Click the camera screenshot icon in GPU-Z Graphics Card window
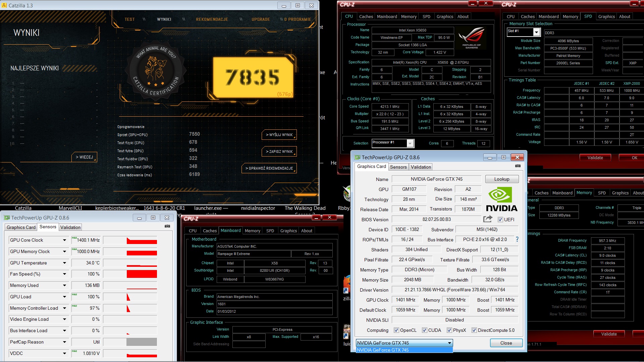This screenshot has width=644, height=362. pos(518,166)
